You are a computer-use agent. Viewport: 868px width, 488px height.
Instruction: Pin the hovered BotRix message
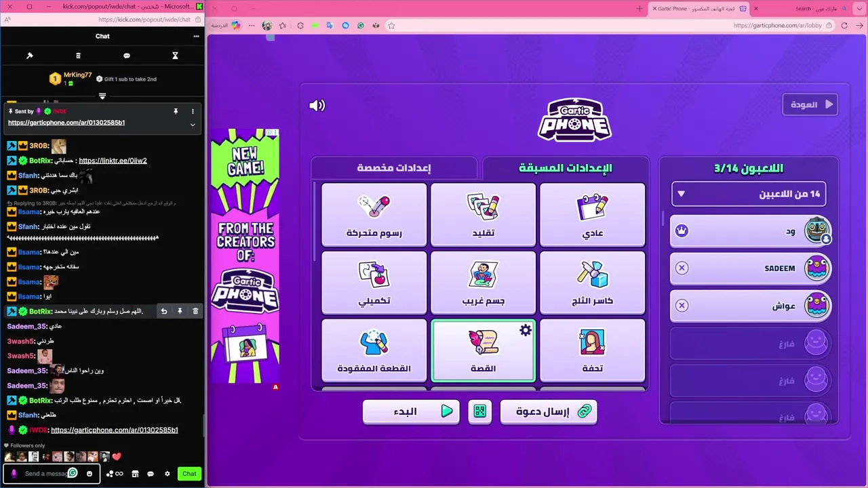coord(180,311)
